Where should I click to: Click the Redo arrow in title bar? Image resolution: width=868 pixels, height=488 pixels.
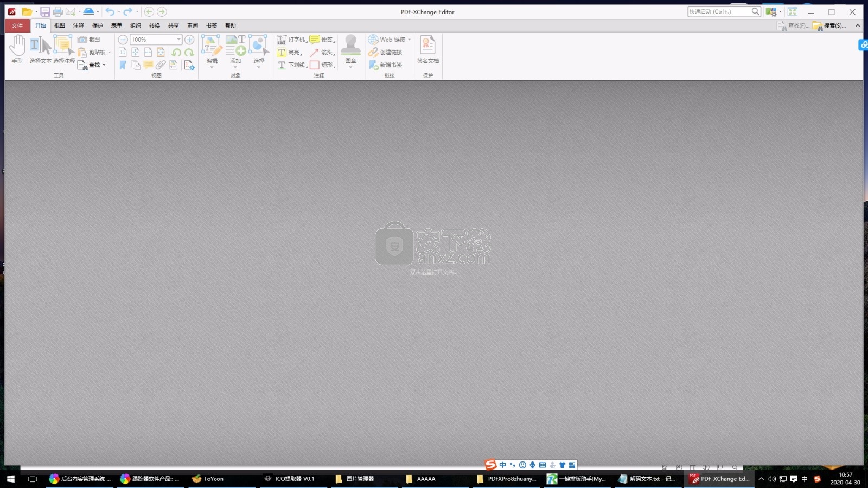click(x=127, y=11)
